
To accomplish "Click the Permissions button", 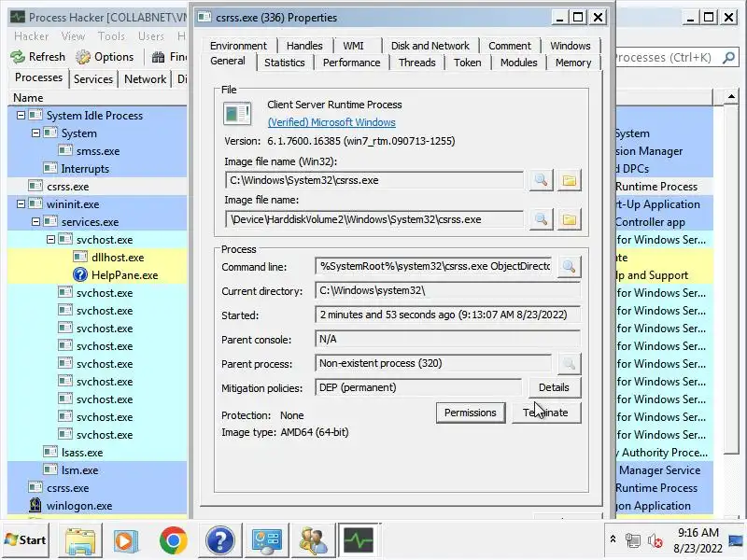I will click(x=471, y=413).
